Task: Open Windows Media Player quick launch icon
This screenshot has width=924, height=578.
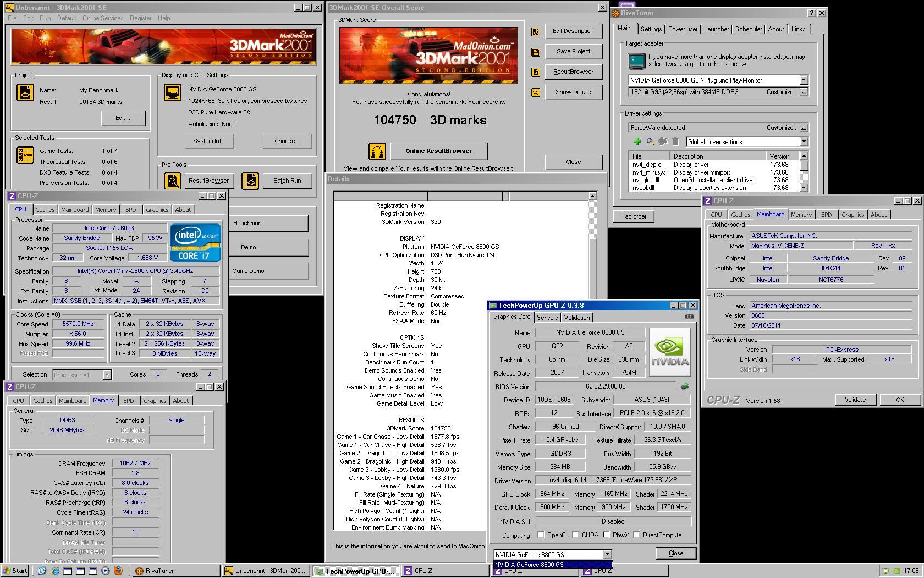Action: click(105, 571)
